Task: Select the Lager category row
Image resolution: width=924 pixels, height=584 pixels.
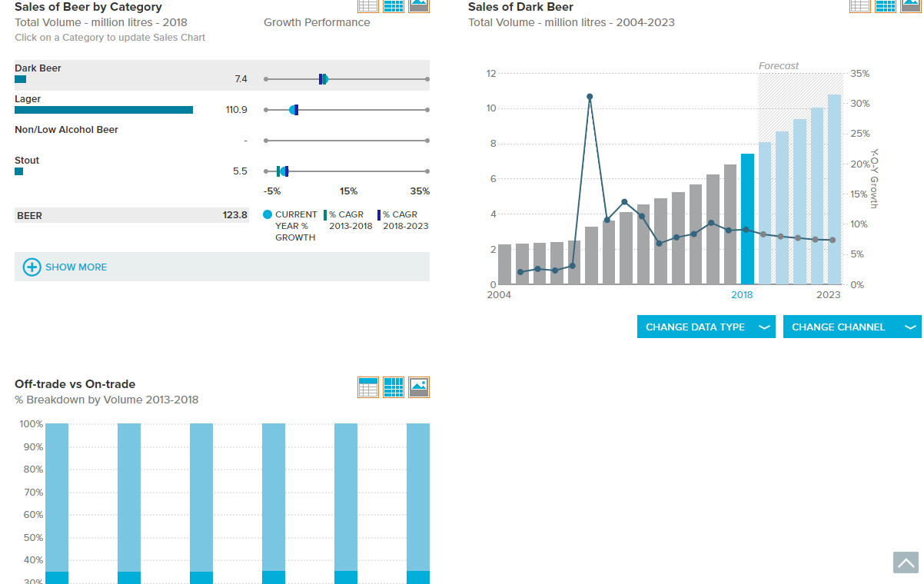Action: pyautogui.click(x=222, y=106)
